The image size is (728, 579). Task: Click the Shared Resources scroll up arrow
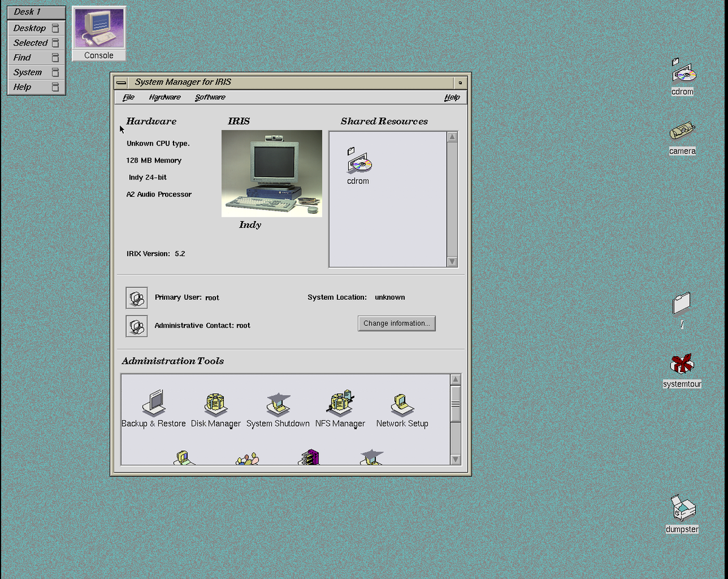point(452,137)
